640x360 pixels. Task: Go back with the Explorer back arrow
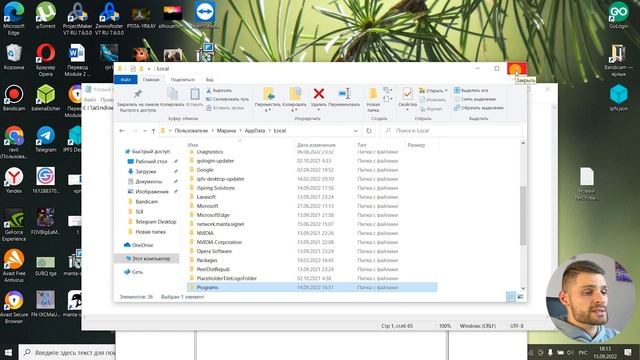pos(122,131)
